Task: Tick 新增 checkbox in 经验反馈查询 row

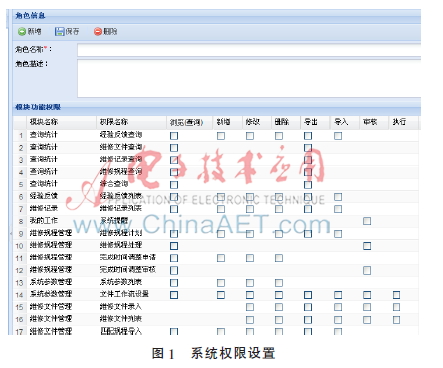Action: click(x=221, y=136)
